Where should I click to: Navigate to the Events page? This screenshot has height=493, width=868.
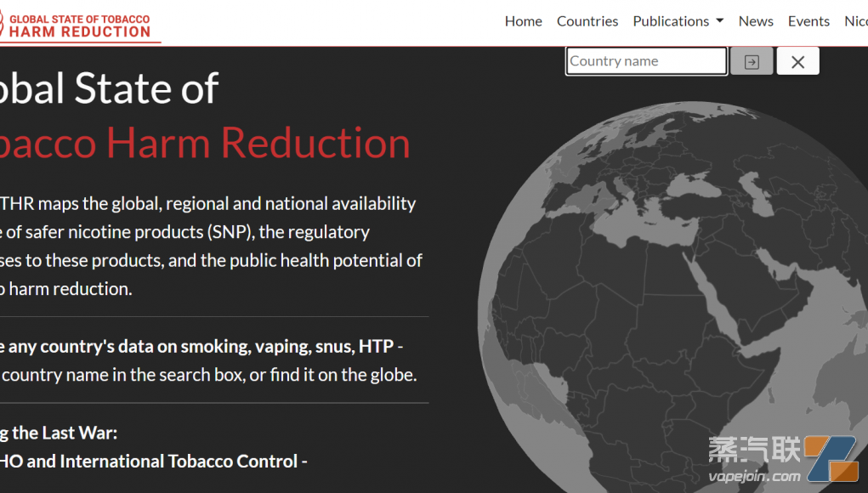coord(808,21)
